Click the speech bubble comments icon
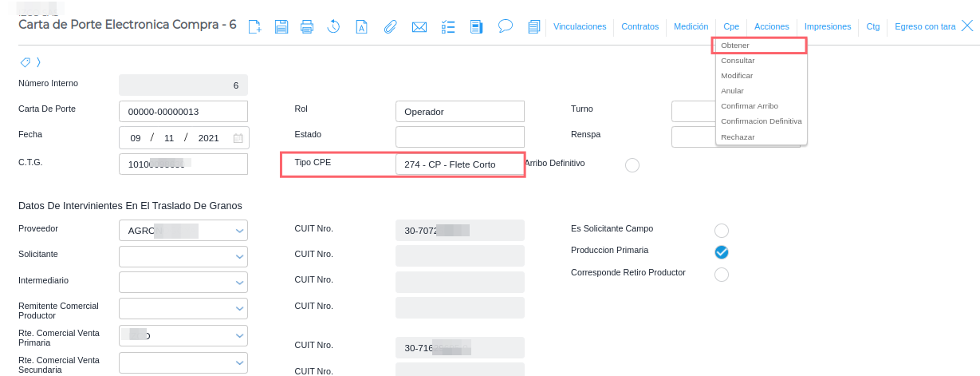Screen dimensions: 980x376 click(x=505, y=26)
